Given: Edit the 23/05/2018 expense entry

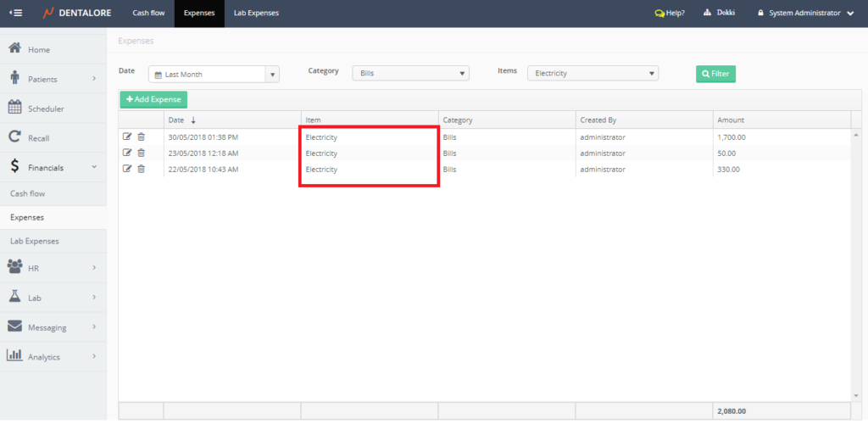Looking at the screenshot, I should point(127,153).
